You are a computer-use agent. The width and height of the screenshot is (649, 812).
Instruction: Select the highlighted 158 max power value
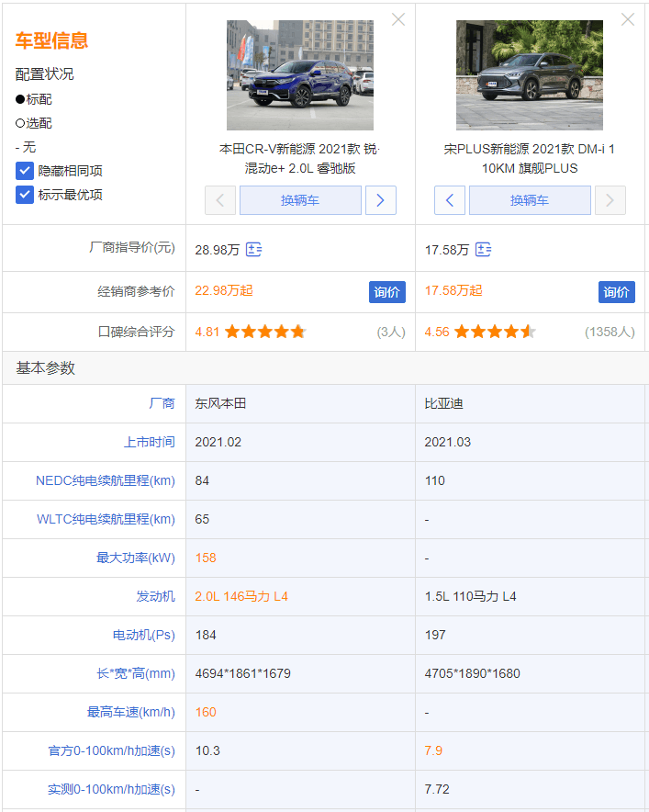pyautogui.click(x=206, y=558)
